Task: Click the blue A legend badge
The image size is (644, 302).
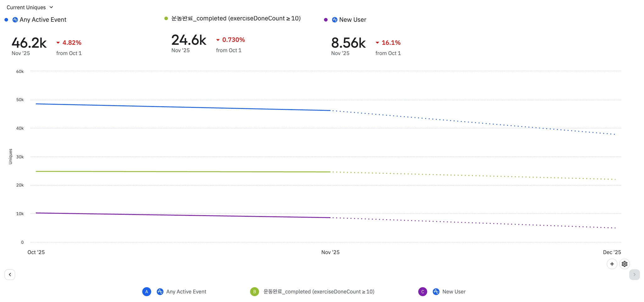Action: pos(147,292)
